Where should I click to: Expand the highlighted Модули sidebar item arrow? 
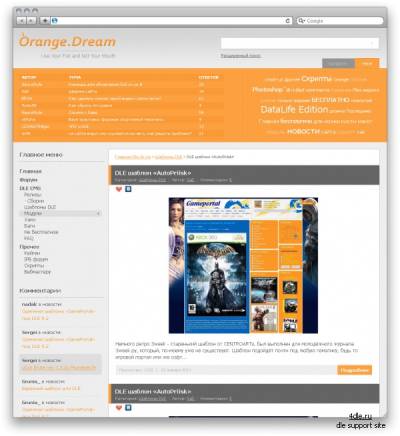pyautogui.click(x=98, y=213)
